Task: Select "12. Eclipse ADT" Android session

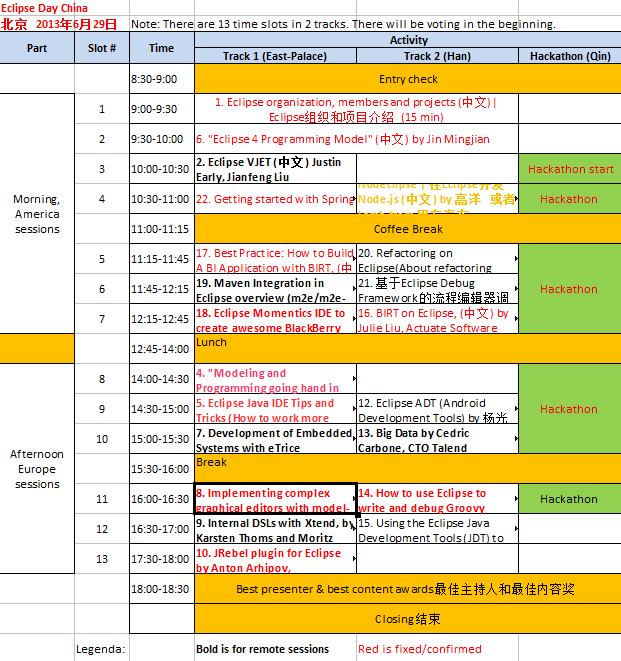Action: pos(437,408)
